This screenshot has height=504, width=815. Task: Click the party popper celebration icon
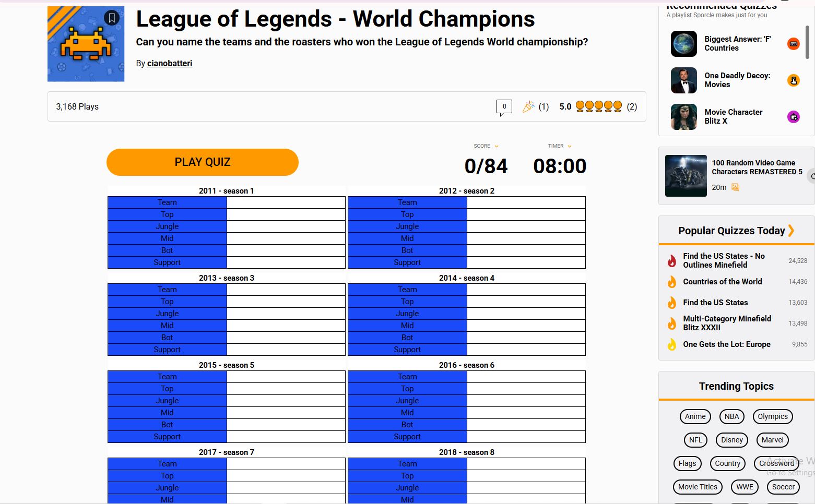tap(529, 105)
